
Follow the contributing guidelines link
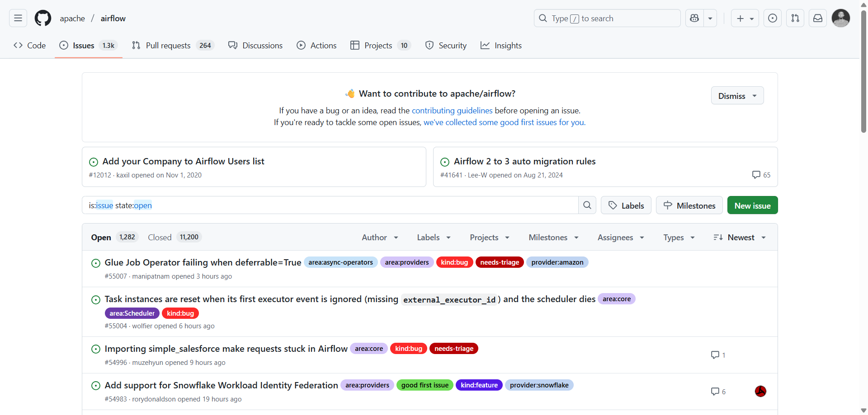pyautogui.click(x=452, y=111)
